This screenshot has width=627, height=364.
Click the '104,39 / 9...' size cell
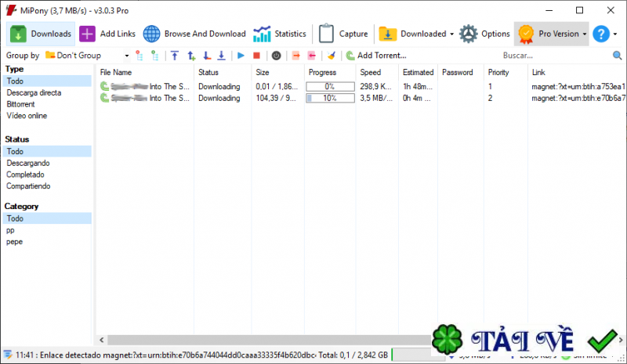[276, 98]
